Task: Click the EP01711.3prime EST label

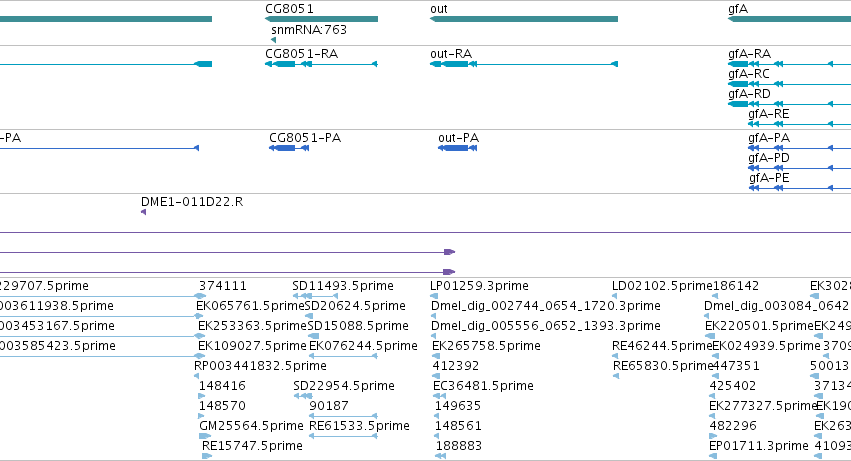Action: tap(759, 446)
